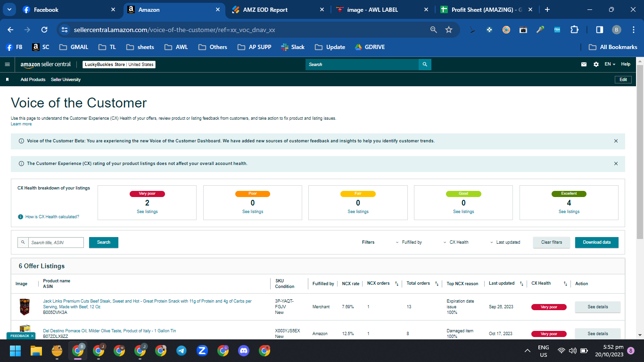Open the Chrome profile avatar B
The width and height of the screenshot is (644, 362).
click(x=617, y=30)
